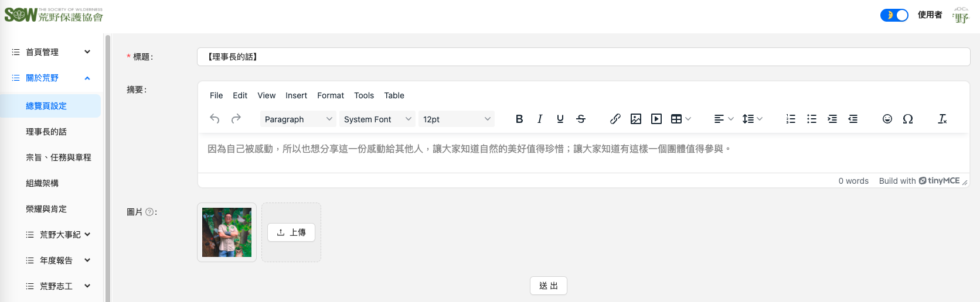The height and width of the screenshot is (302, 980).
Task: Open the 12pt font size dropdown
Action: (x=456, y=119)
